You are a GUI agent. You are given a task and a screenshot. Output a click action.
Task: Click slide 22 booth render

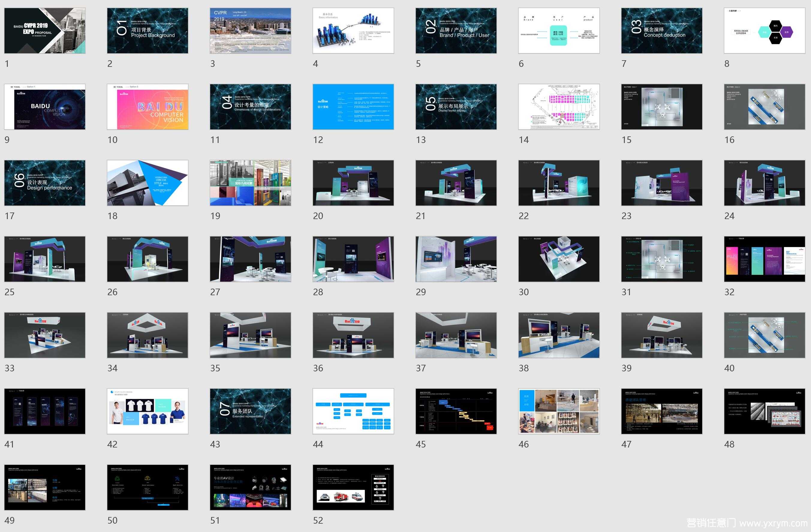[x=559, y=183]
